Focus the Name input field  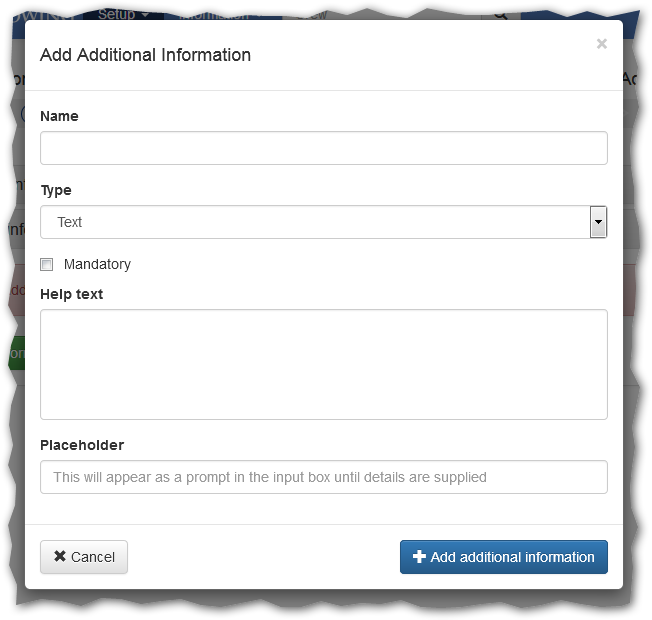coord(323,148)
